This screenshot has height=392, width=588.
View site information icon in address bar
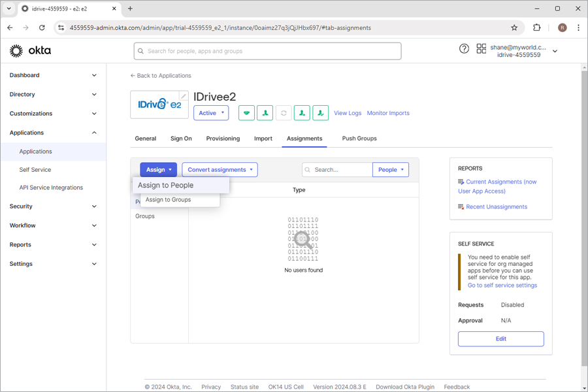pos(61,27)
